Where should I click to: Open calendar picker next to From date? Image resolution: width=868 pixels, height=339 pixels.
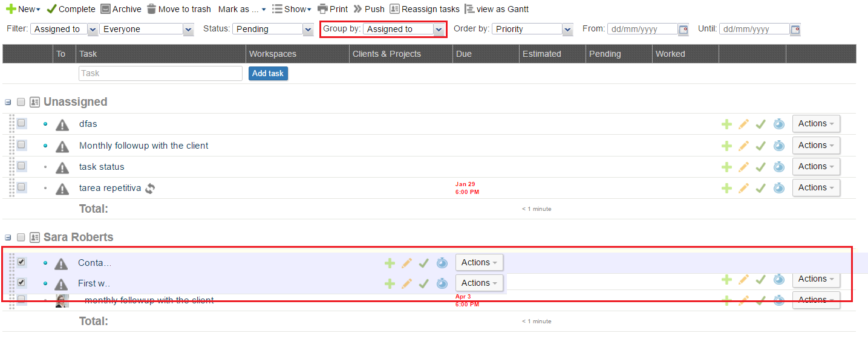(684, 29)
